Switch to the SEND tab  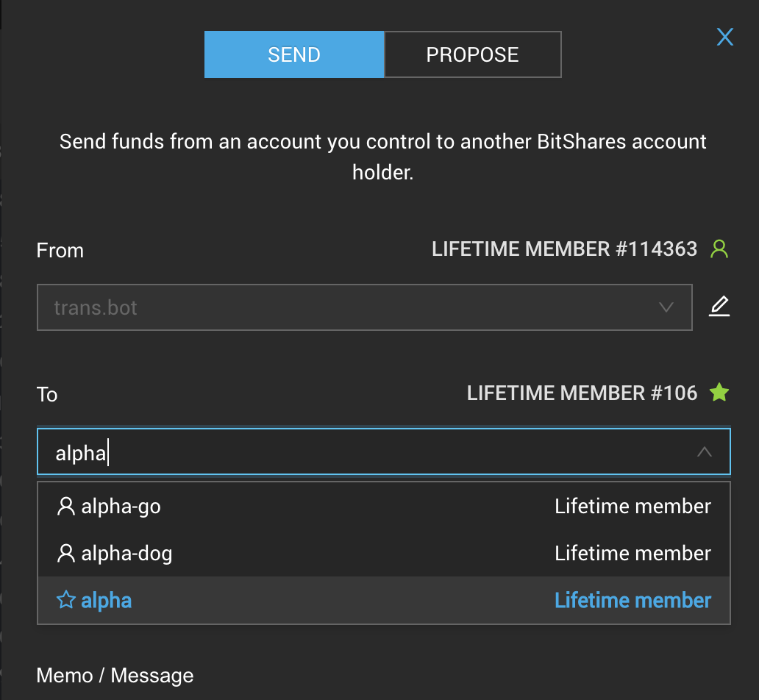click(x=294, y=54)
